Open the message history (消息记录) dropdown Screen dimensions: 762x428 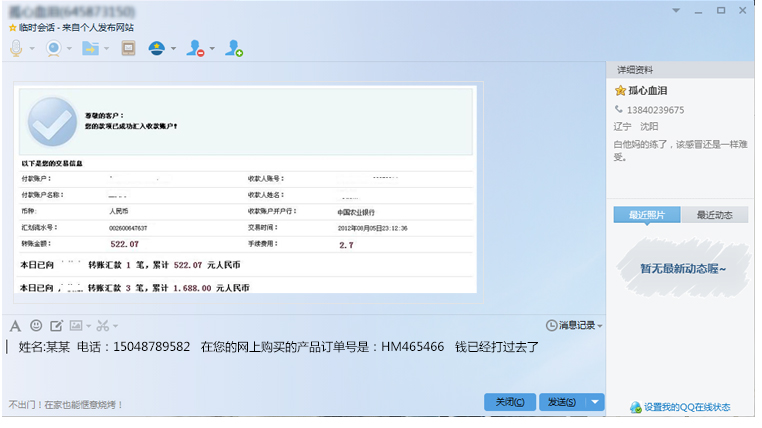pyautogui.click(x=575, y=325)
